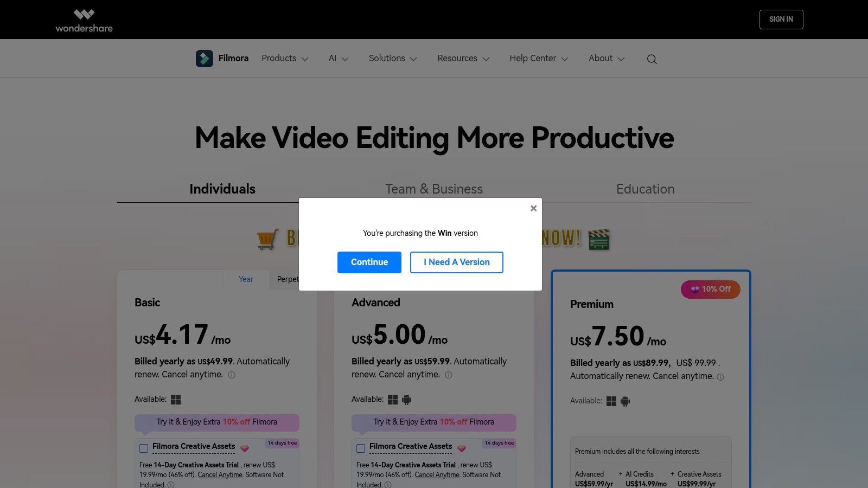Click the Basic plan 10% off Filmora banner
The width and height of the screenshot is (868, 488).
coord(217,422)
